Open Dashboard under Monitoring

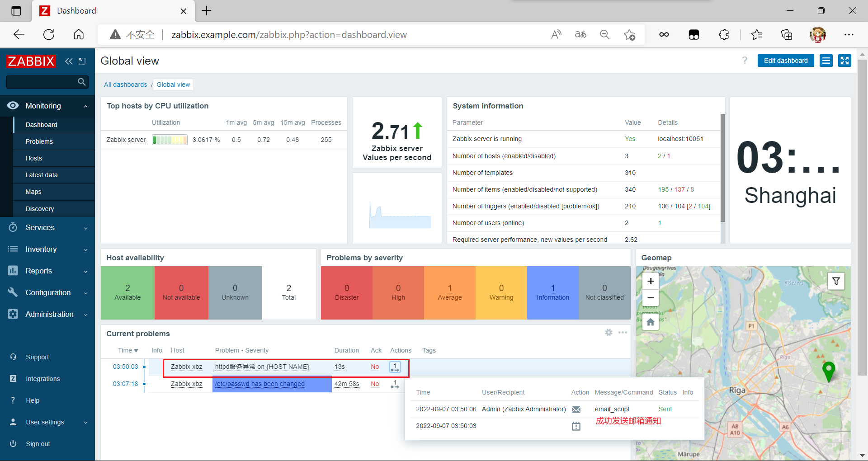54,125
